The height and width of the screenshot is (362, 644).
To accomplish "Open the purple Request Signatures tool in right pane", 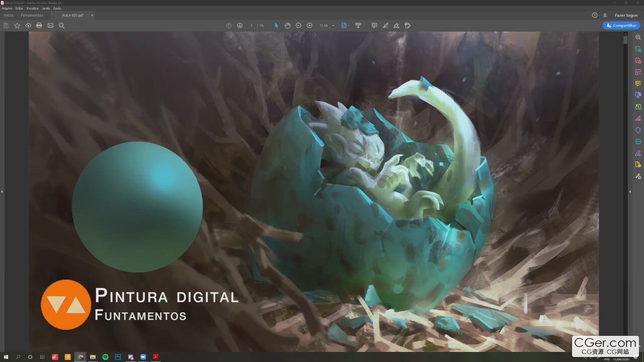I will tap(638, 153).
